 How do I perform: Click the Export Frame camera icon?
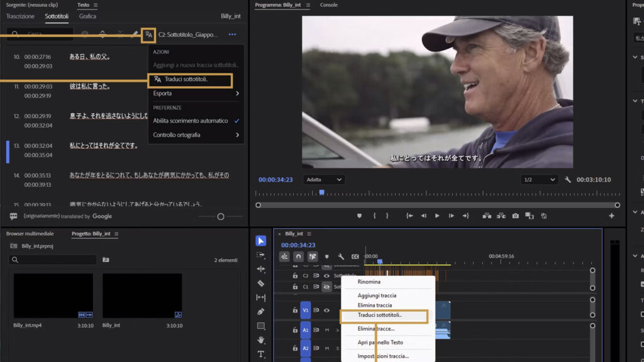515,216
